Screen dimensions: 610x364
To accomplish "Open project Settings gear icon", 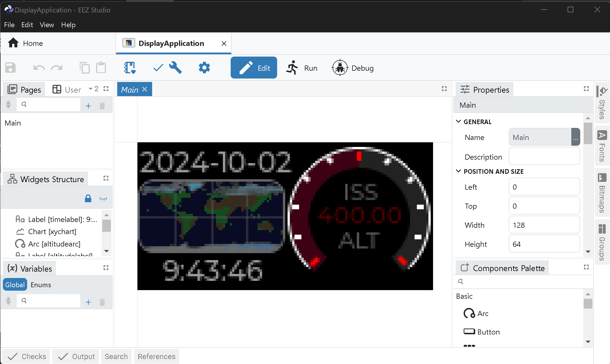I will (204, 68).
